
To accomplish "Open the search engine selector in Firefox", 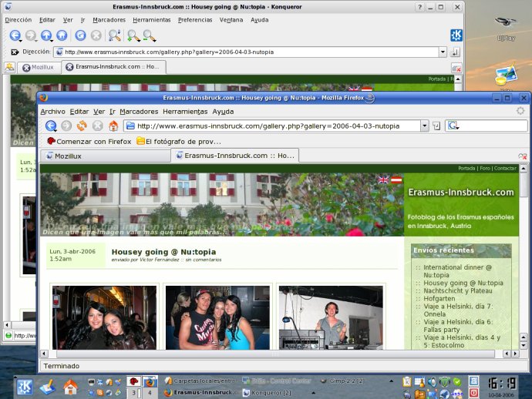I will click(453, 126).
